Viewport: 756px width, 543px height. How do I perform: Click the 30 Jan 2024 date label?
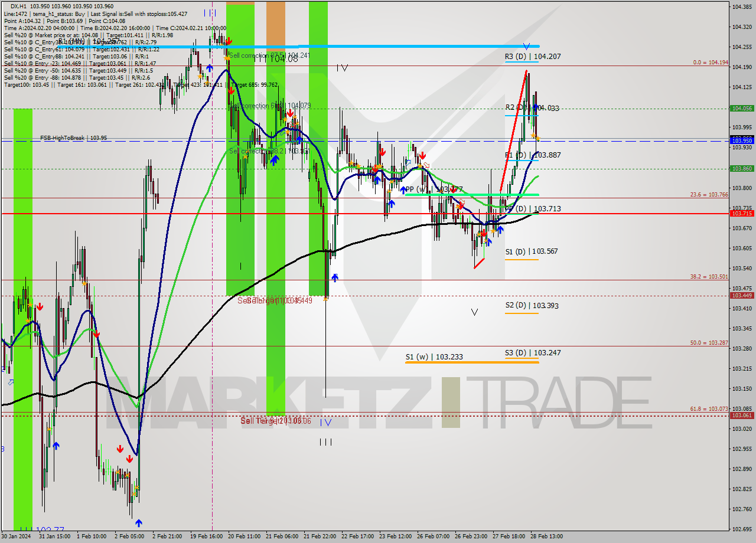coord(15,537)
